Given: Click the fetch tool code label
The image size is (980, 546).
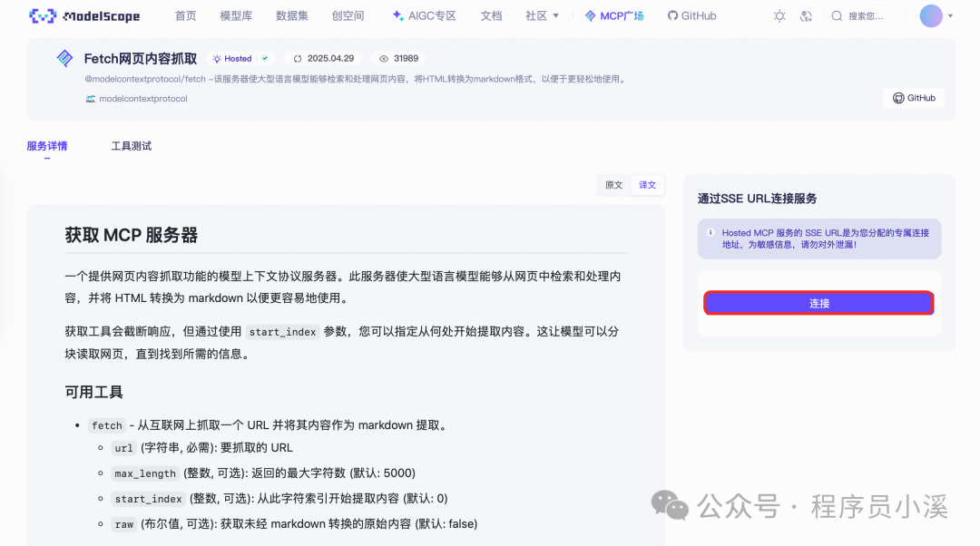Looking at the screenshot, I should click(x=107, y=425).
